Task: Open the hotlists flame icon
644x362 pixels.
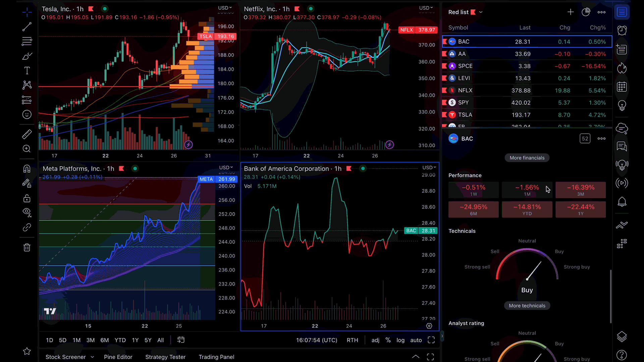Action: (x=622, y=68)
